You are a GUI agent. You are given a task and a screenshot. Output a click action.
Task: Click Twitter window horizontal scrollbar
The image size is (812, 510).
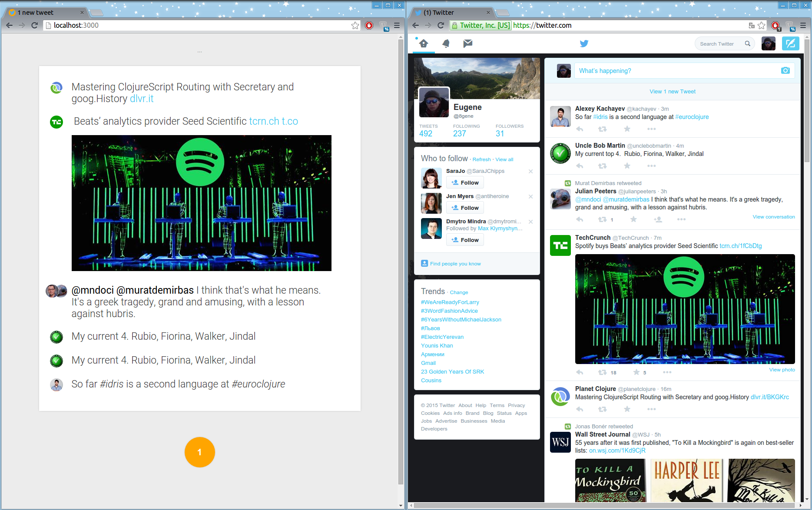(605, 505)
